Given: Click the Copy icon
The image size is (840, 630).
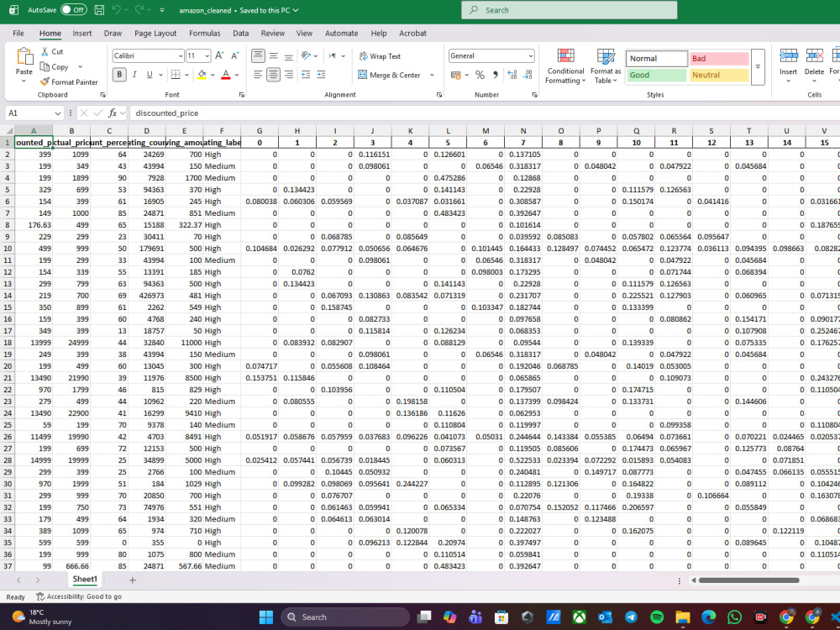Looking at the screenshot, I should 45,67.
